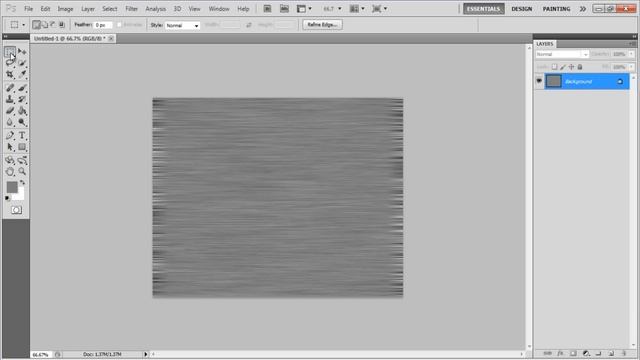Open the layer blend mode dropdown
Image resolution: width=640 pixels, height=360 pixels.
pyautogui.click(x=562, y=54)
